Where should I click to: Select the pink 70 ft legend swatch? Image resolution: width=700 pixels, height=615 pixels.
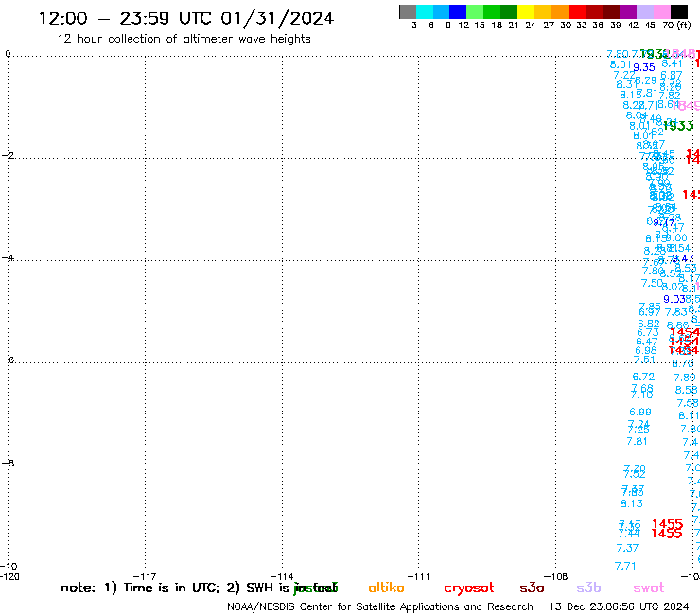pyautogui.click(x=662, y=11)
